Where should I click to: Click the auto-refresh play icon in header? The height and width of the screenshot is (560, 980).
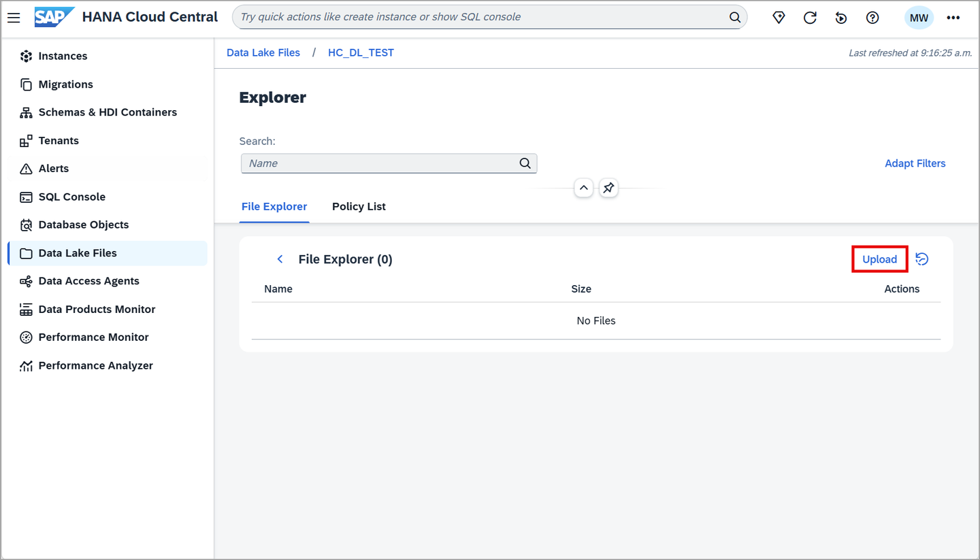(841, 18)
